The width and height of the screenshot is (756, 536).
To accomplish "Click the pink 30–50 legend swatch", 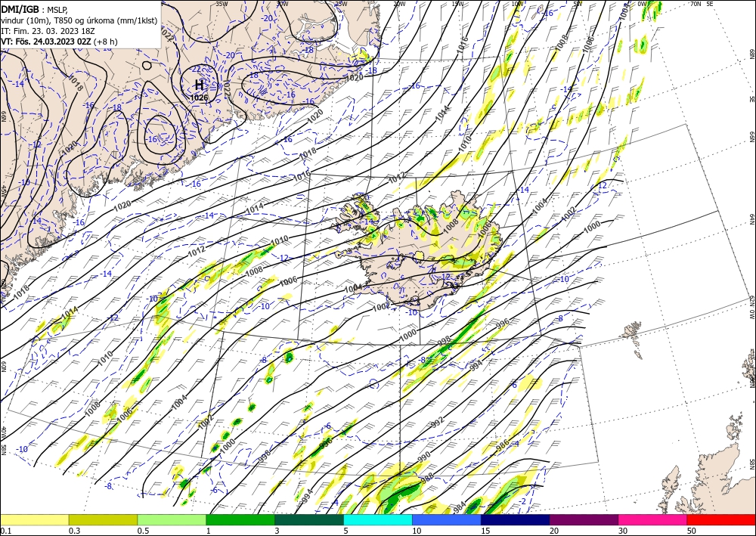I will point(653,519).
